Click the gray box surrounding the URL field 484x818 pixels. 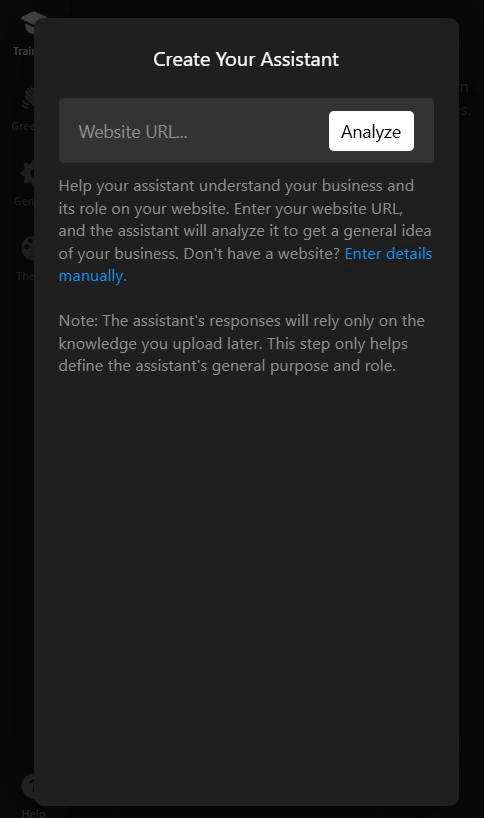point(246,130)
